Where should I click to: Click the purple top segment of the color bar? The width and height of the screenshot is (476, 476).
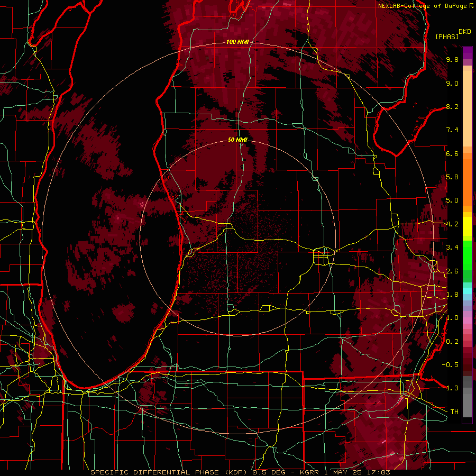(467, 53)
